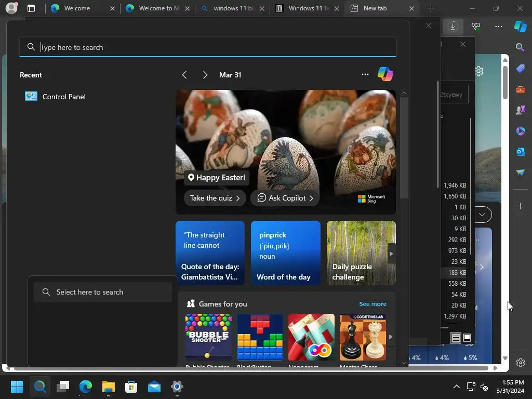This screenshot has width=532, height=399.
Task: Go to next day in search highlights
Action: 205,75
